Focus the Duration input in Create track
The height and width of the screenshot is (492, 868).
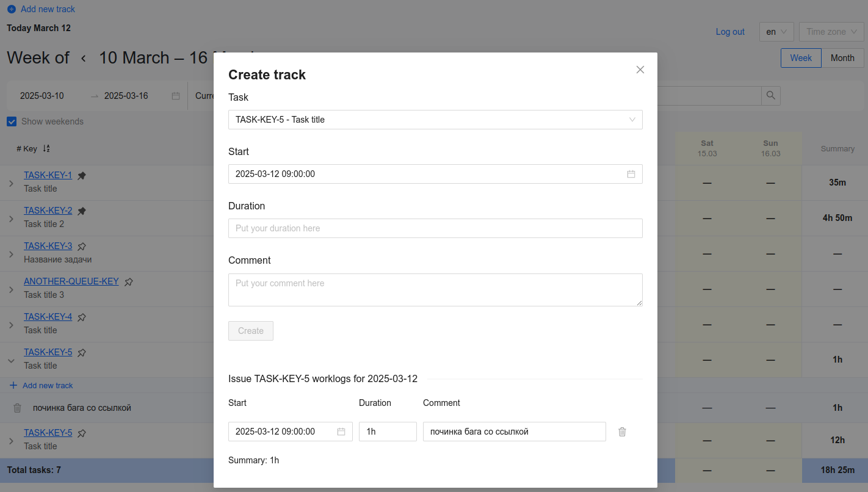(x=435, y=228)
